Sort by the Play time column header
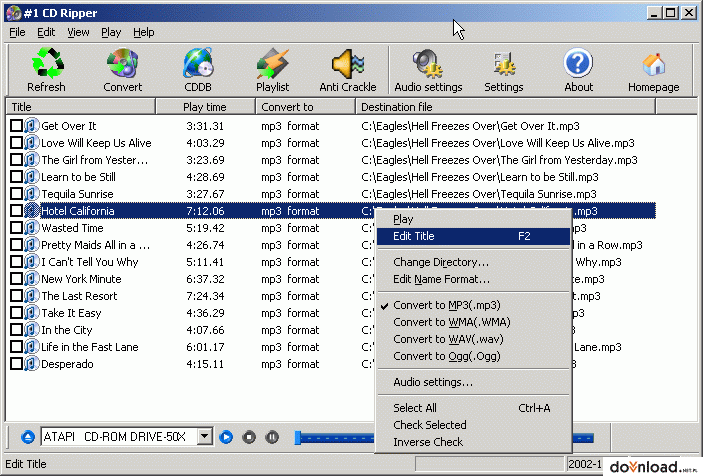This screenshot has height=476, width=703. tap(205, 107)
